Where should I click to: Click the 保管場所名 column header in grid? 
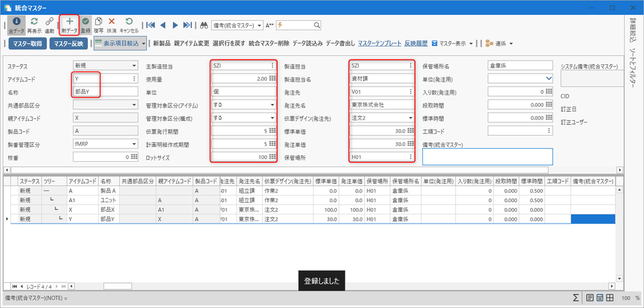(x=405, y=181)
